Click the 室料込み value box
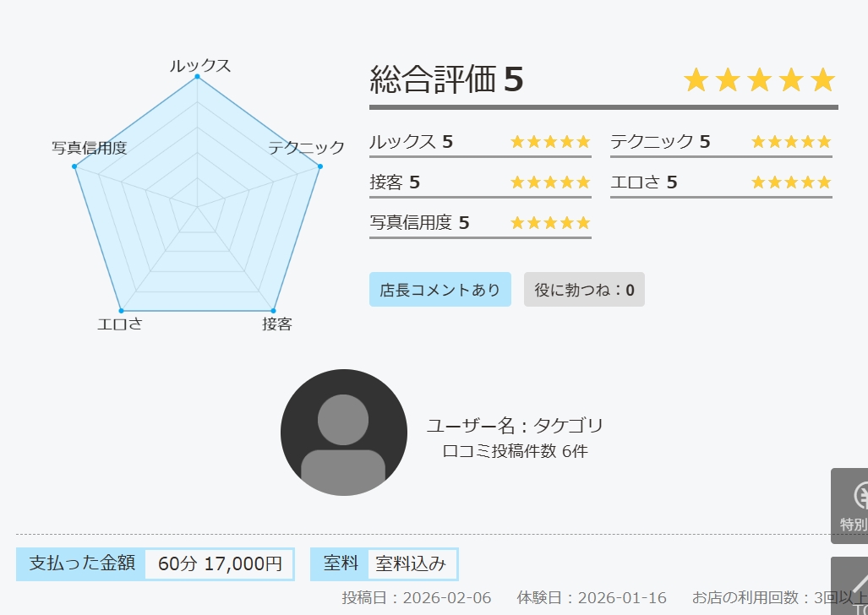The width and height of the screenshot is (868, 615). (412, 563)
